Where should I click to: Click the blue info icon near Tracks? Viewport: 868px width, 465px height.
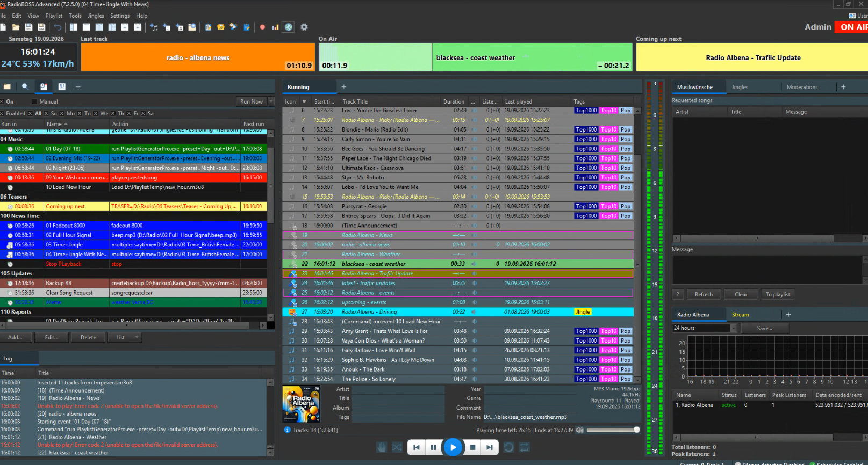(x=288, y=430)
